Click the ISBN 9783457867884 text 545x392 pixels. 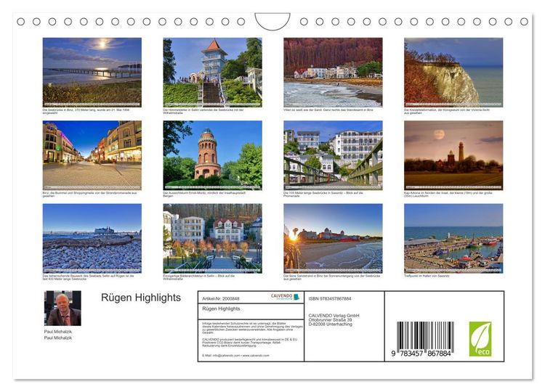click(x=330, y=298)
